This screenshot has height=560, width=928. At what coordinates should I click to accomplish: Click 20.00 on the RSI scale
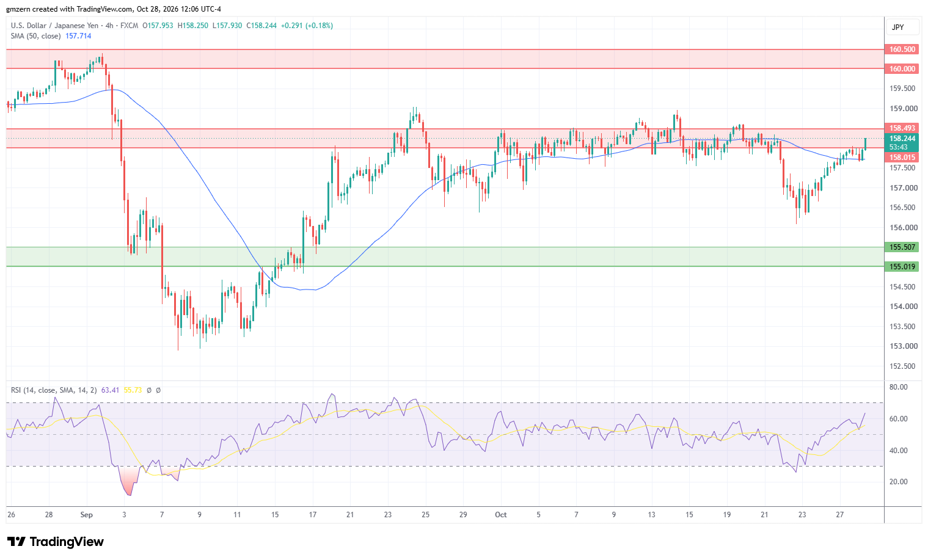coord(898,482)
